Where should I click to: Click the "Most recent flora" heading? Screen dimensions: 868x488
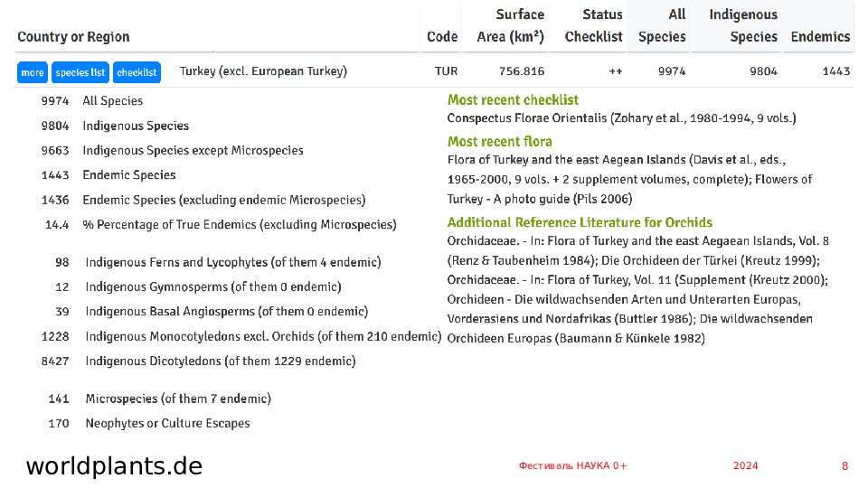(499, 142)
